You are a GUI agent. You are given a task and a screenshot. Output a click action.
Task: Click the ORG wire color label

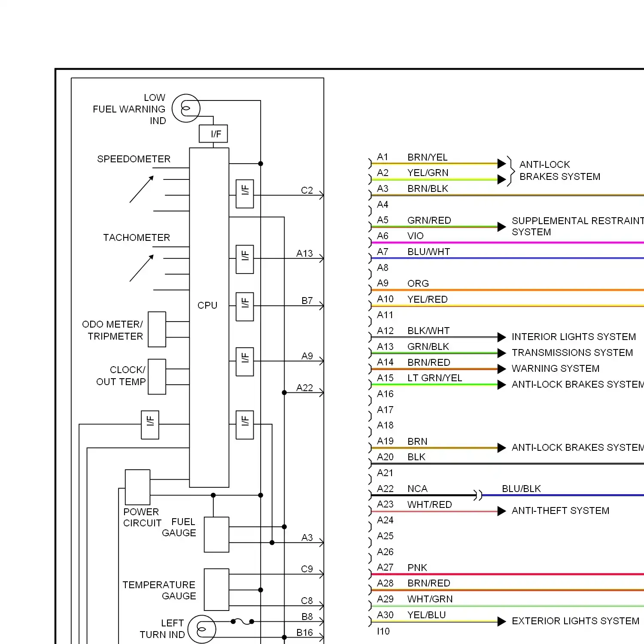pos(418,283)
